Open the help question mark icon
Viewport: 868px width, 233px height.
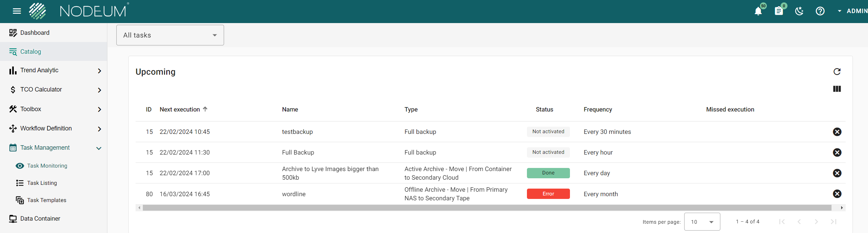[x=820, y=11]
